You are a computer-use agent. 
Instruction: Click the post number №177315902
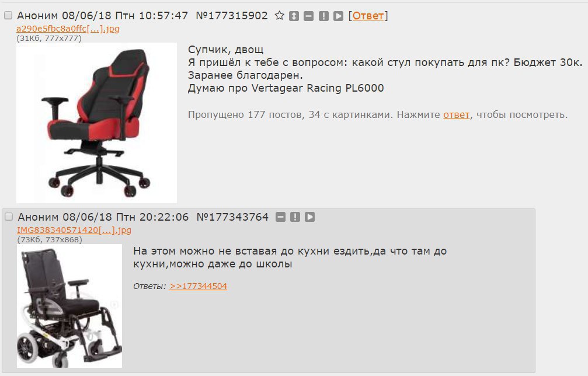[x=232, y=16]
